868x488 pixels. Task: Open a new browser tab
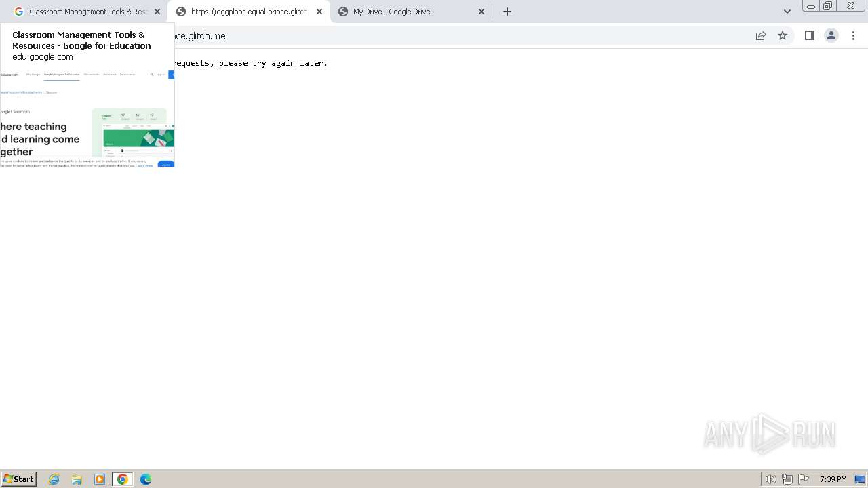tap(507, 12)
